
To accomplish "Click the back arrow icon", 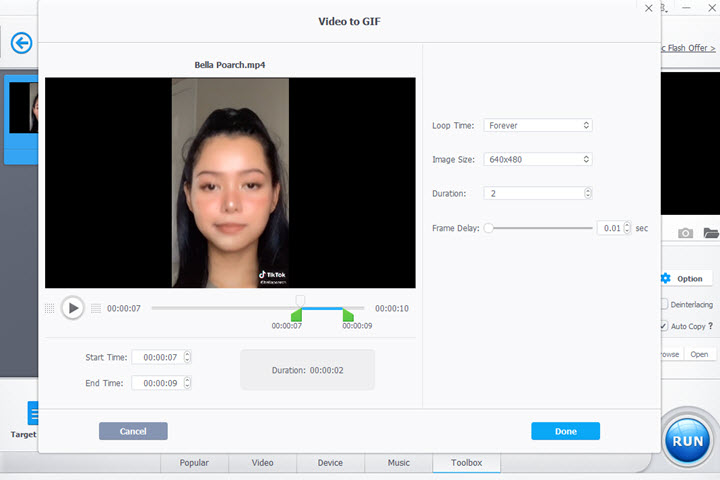I will click(x=21, y=43).
